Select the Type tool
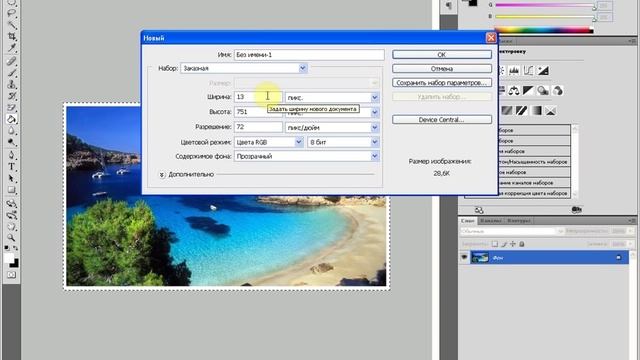This screenshot has height=360, width=640. tap(11, 167)
